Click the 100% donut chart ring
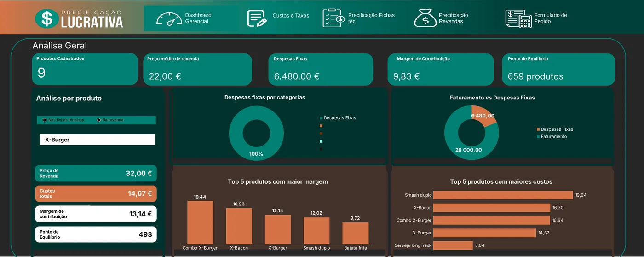 coord(236,134)
